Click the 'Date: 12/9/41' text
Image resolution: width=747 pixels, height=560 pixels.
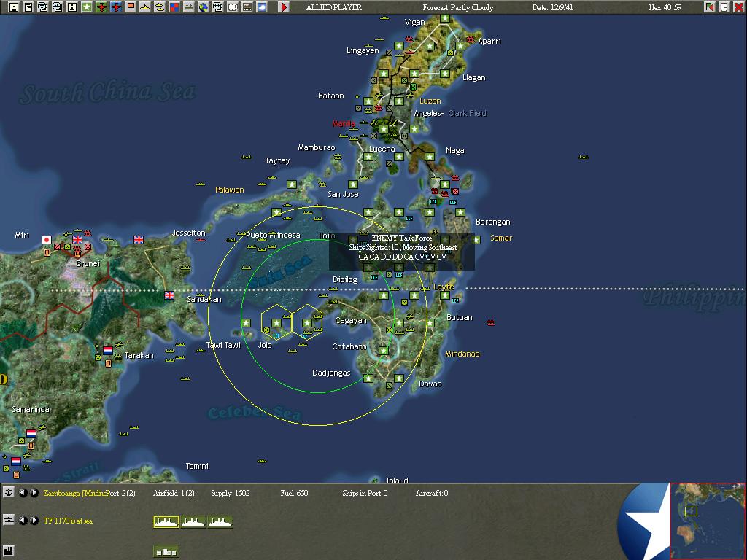[553, 7]
